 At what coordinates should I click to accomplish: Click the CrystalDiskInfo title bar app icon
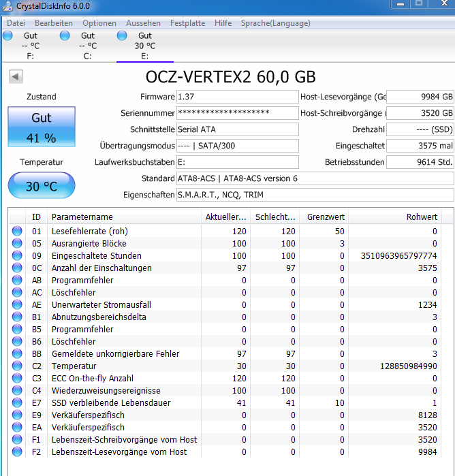tap(7, 5)
